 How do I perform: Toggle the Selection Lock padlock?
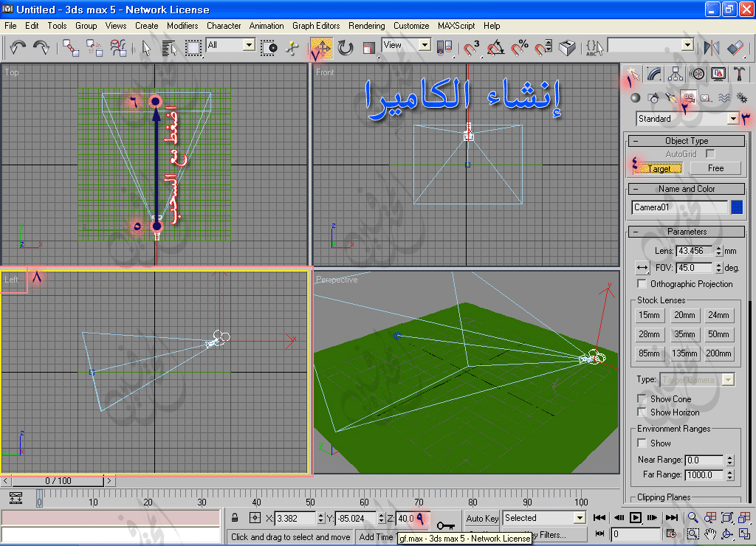click(x=235, y=518)
